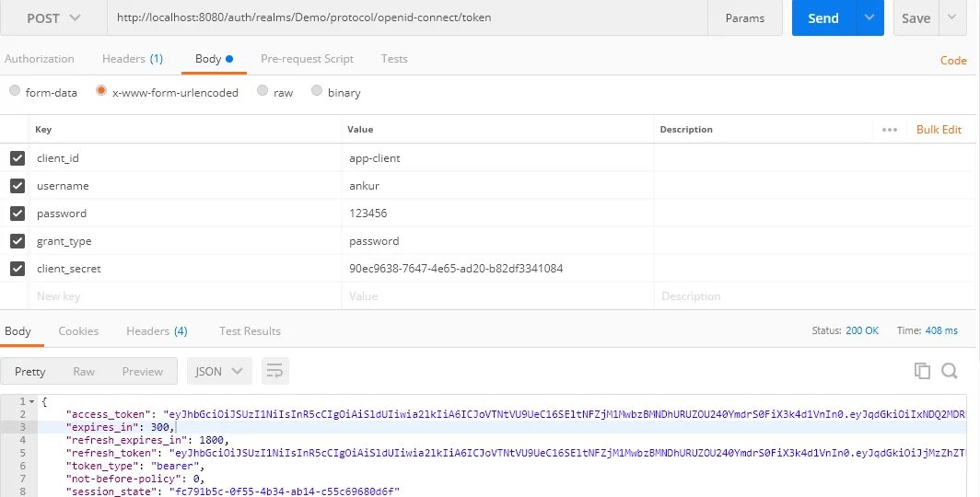Image resolution: width=980 pixels, height=497 pixels.
Task: Select the ankur username value
Action: (497, 185)
